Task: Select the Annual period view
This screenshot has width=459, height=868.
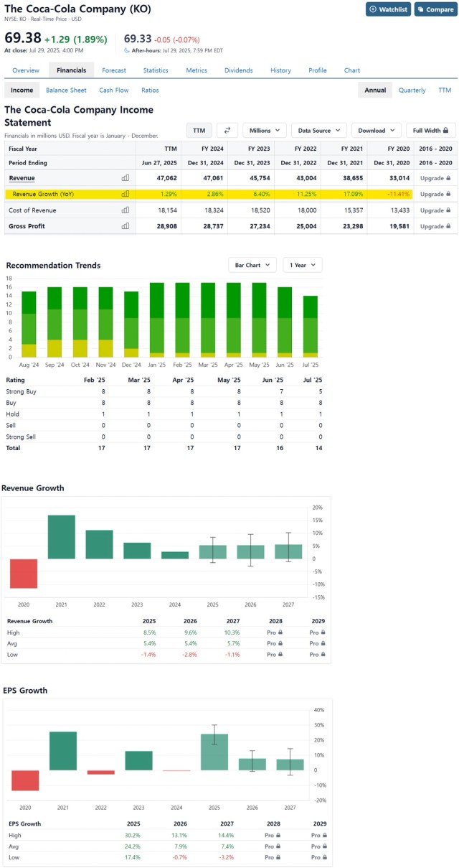Action: click(375, 90)
